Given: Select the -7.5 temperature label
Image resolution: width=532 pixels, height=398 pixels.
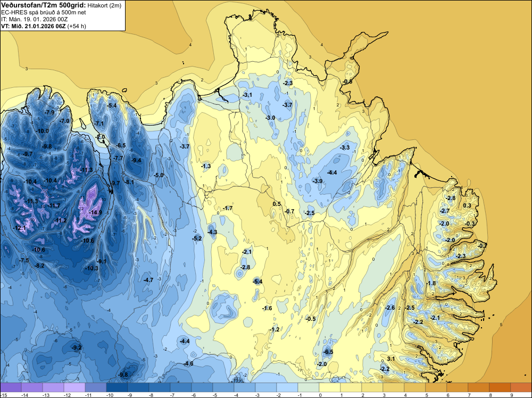Looking at the screenshot, I should [x=24, y=260].
